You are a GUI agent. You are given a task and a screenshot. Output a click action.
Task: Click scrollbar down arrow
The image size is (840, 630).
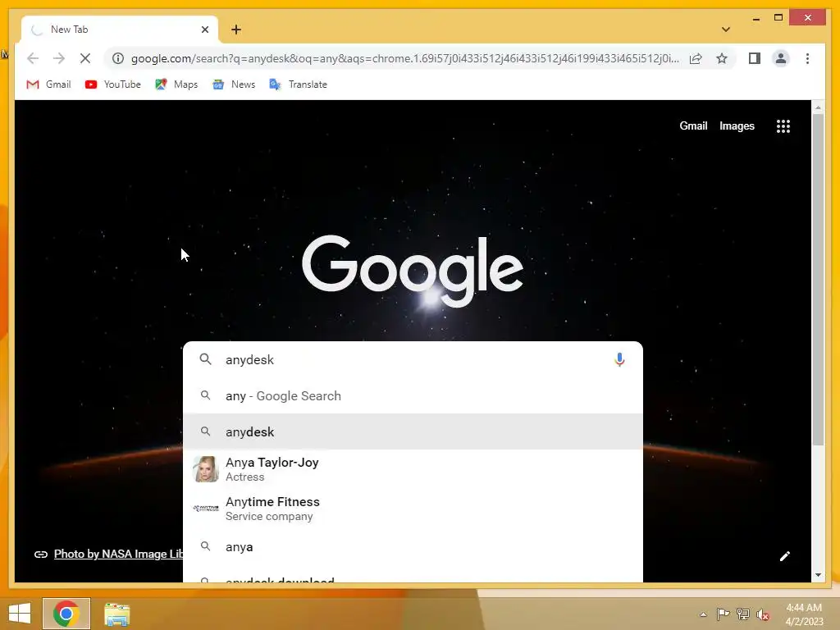tap(818, 575)
